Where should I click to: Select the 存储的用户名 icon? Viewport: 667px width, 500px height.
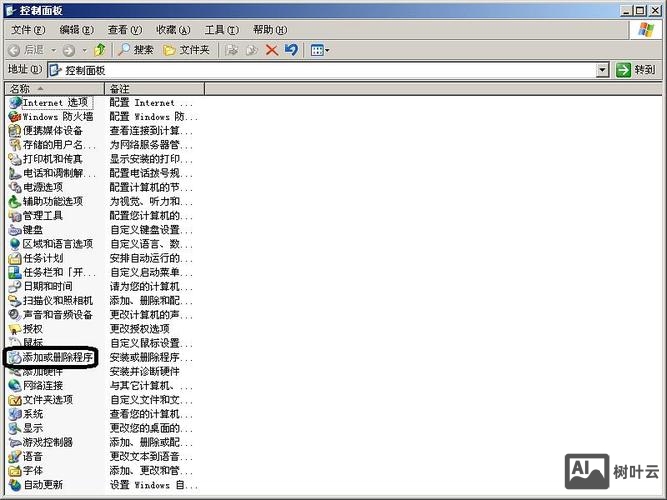pos(15,145)
